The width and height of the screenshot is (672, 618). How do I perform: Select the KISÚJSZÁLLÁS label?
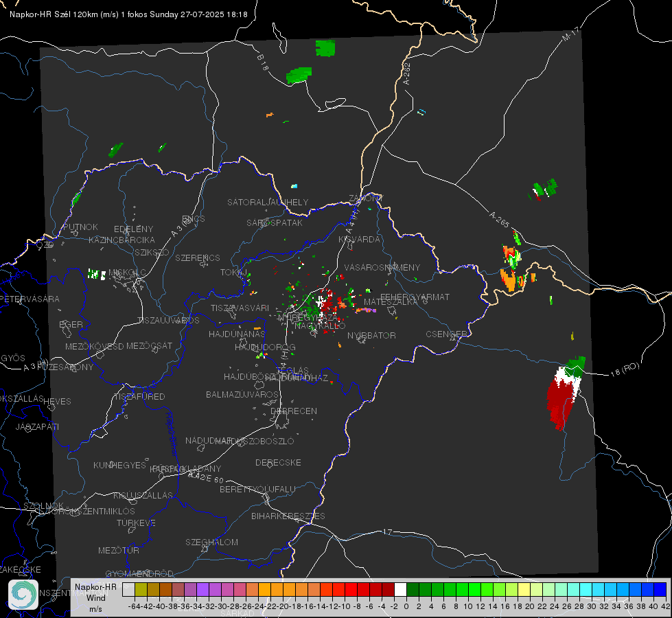click(x=143, y=495)
